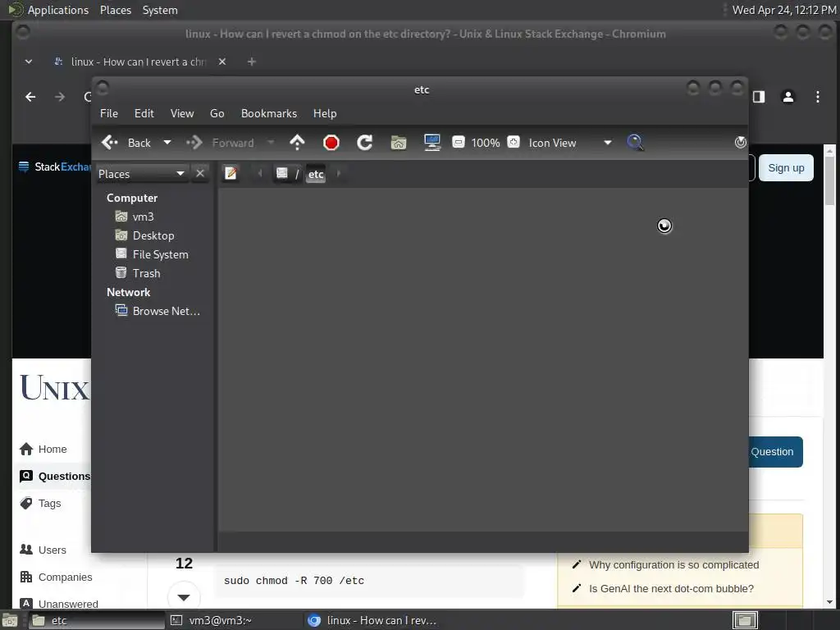Open System menu in top panel

tap(160, 10)
